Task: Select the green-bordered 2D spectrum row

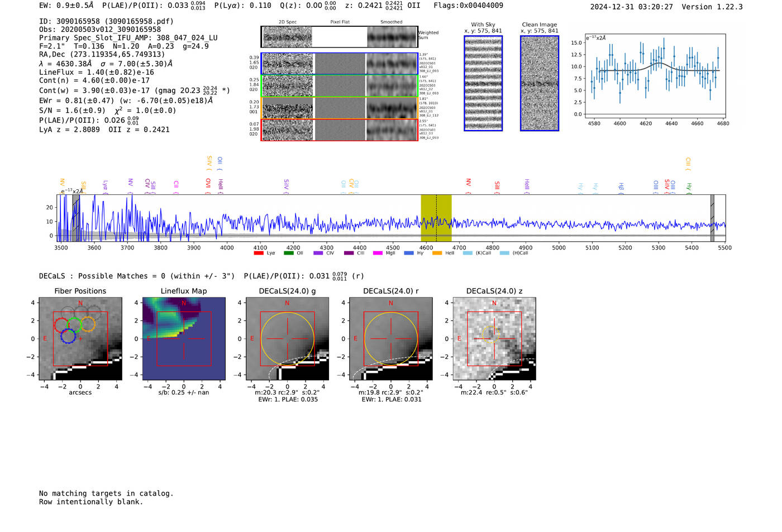Action: point(340,85)
